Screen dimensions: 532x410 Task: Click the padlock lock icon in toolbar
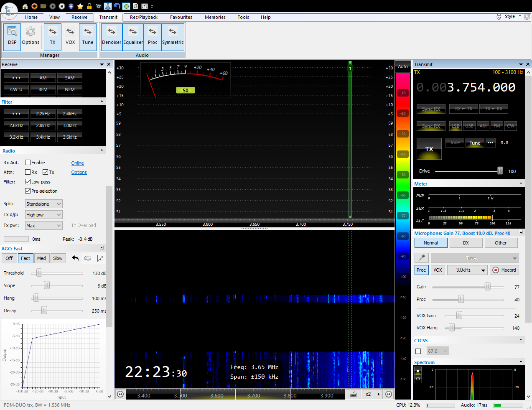pyautogui.click(x=89, y=6)
